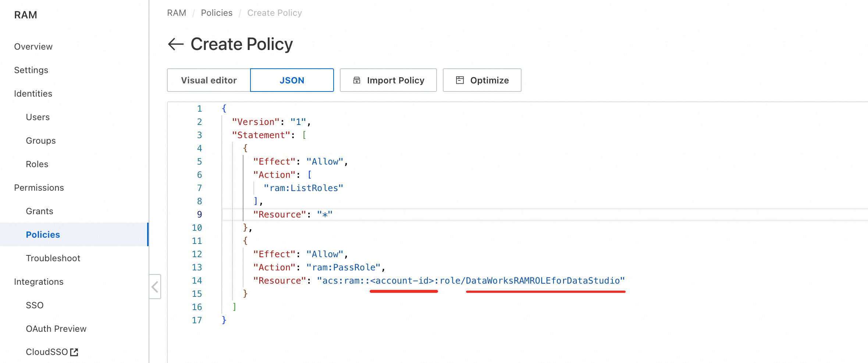
Task: Click the Create Policy breadcrumb text
Action: [274, 13]
